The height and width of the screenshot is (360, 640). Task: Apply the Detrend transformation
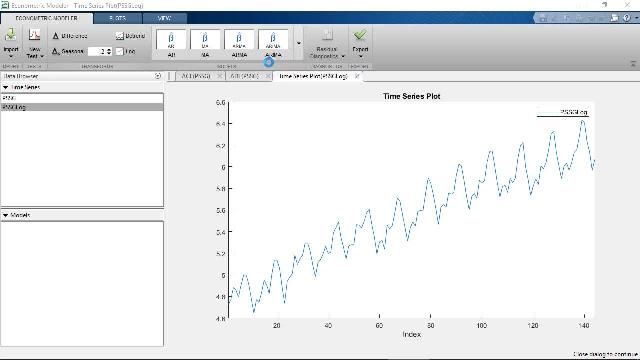click(130, 36)
